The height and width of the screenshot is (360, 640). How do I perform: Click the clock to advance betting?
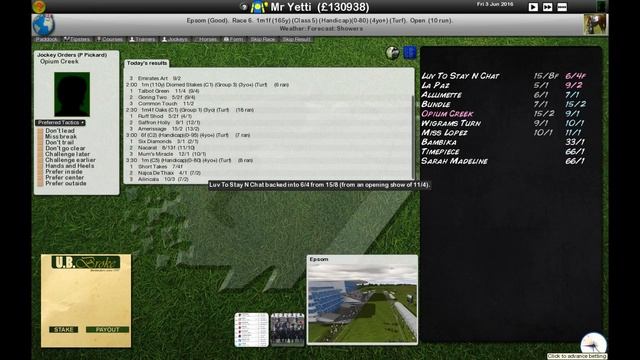(593, 344)
